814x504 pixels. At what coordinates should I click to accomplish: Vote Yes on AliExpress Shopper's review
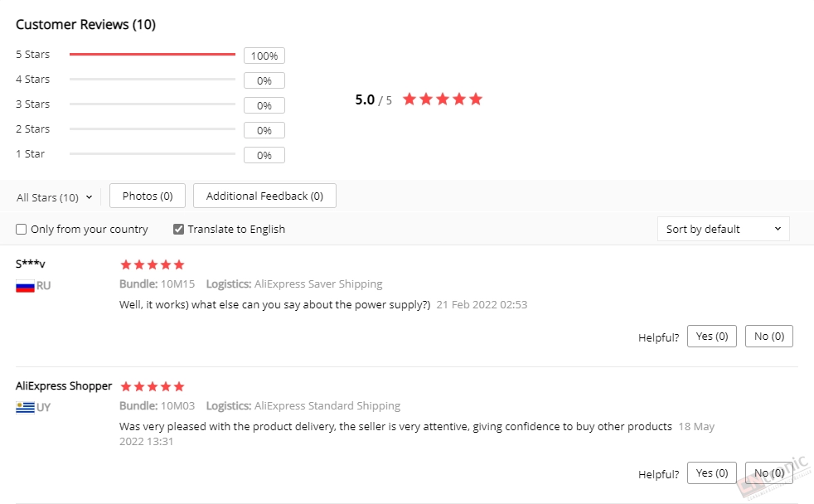[712, 472]
